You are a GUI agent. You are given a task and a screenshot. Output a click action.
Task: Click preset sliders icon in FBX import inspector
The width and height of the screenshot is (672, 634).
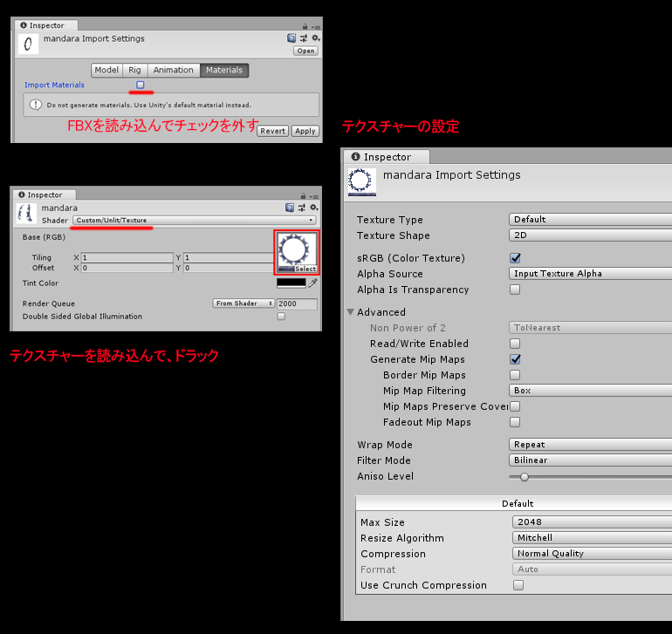click(x=304, y=38)
